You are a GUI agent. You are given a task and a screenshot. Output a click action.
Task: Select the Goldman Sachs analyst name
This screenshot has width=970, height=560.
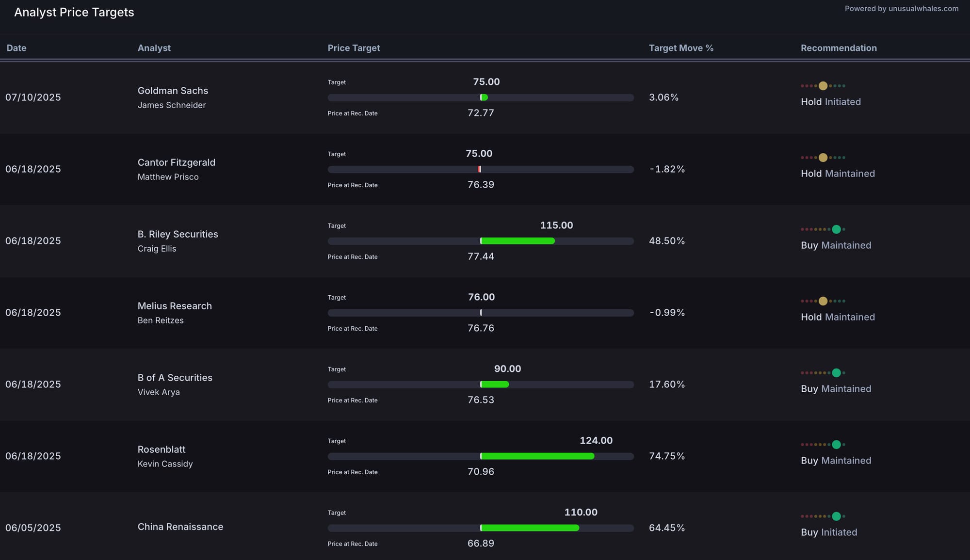tap(173, 91)
